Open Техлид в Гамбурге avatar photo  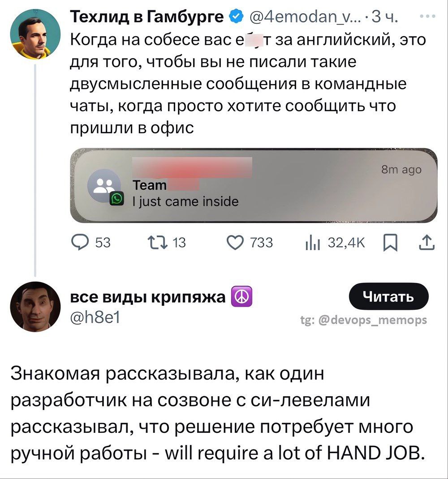(35, 34)
